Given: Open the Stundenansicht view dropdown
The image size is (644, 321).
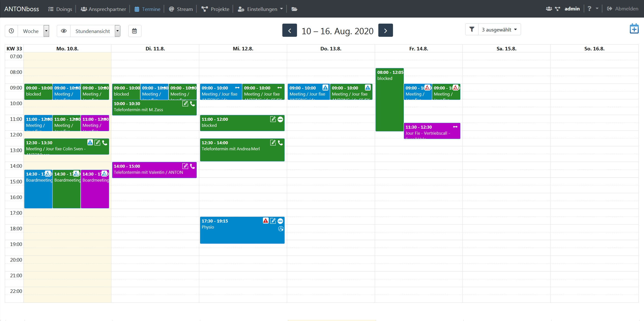Looking at the screenshot, I should (x=117, y=31).
